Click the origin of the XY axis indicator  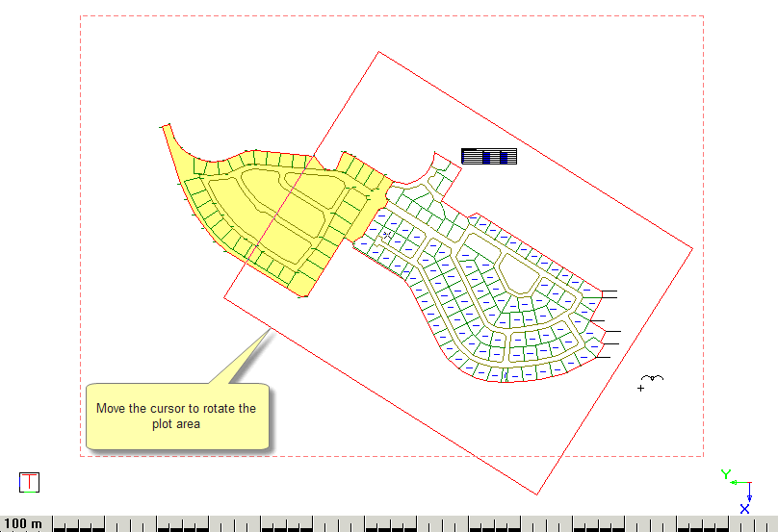[x=748, y=485]
